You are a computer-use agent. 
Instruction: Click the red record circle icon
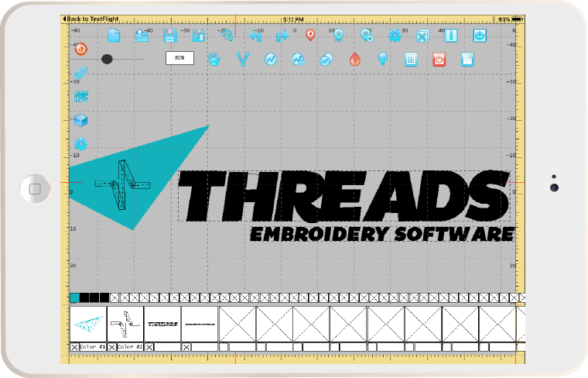(x=80, y=49)
